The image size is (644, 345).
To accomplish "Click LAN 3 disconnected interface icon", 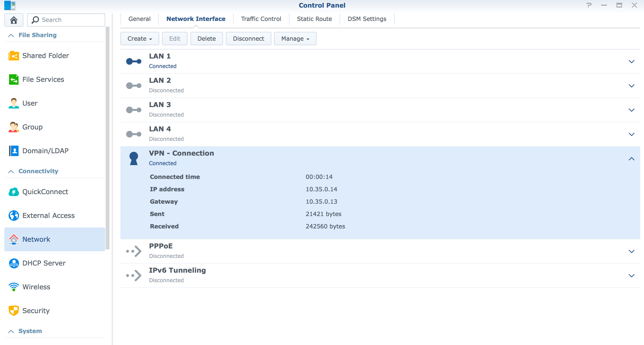I will (x=134, y=110).
